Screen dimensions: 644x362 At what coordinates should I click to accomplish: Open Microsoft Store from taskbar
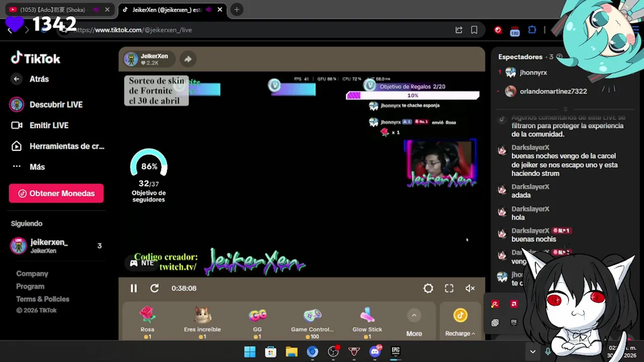(271, 352)
